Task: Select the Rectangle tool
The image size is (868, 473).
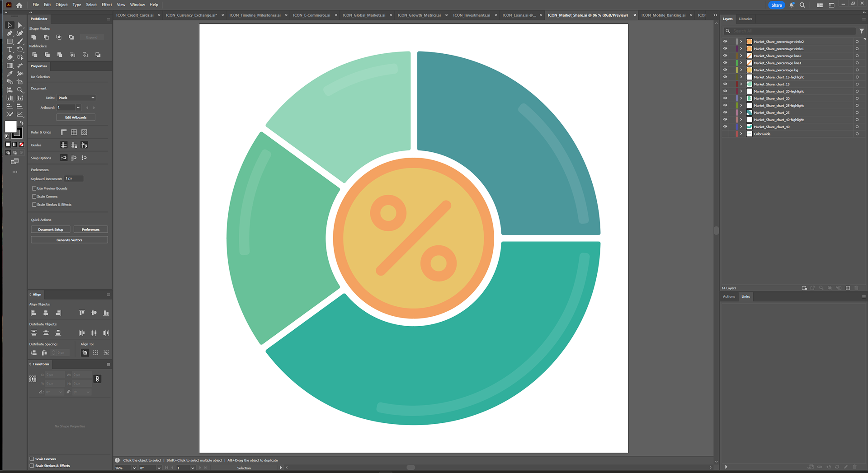Action: [x=9, y=42]
